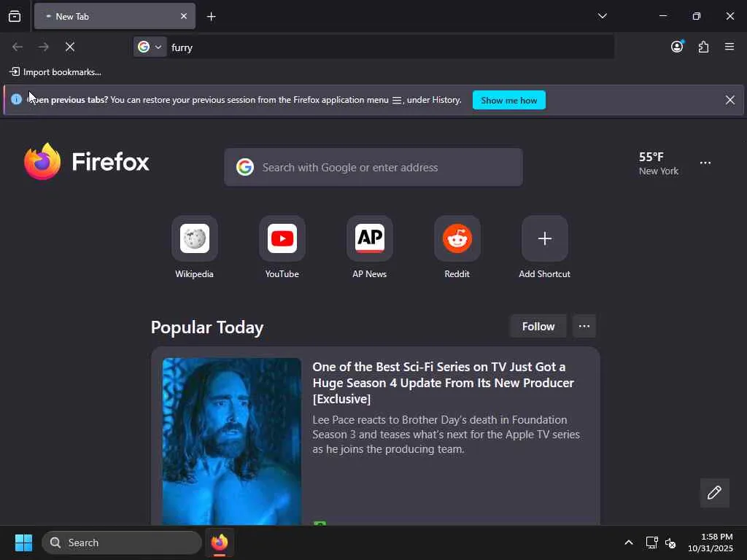Click the Popular Today heading

[207, 327]
